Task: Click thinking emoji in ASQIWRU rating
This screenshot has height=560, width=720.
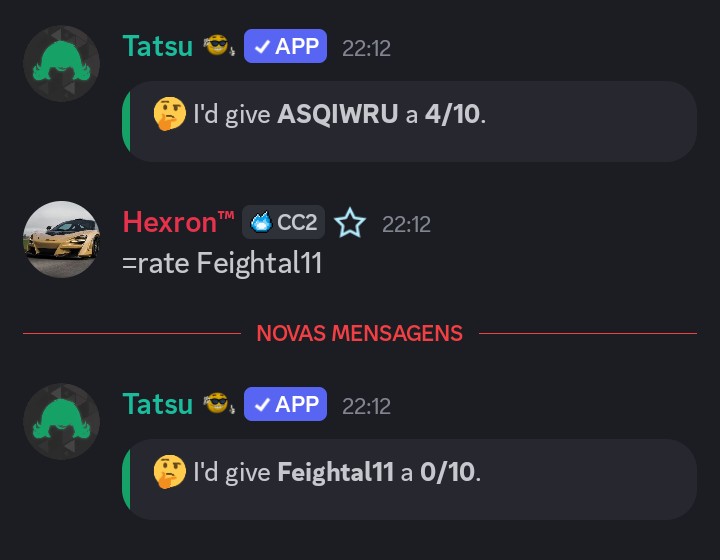Action: [x=170, y=114]
